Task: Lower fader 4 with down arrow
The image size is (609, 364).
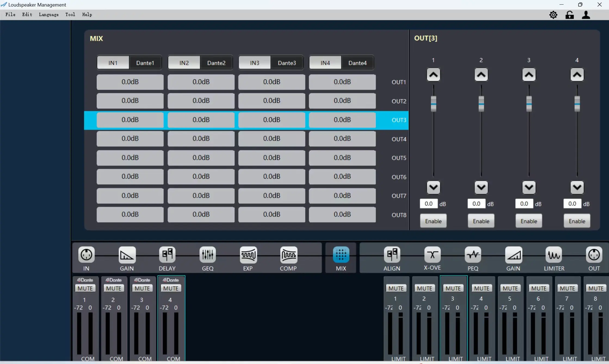Action: [577, 187]
